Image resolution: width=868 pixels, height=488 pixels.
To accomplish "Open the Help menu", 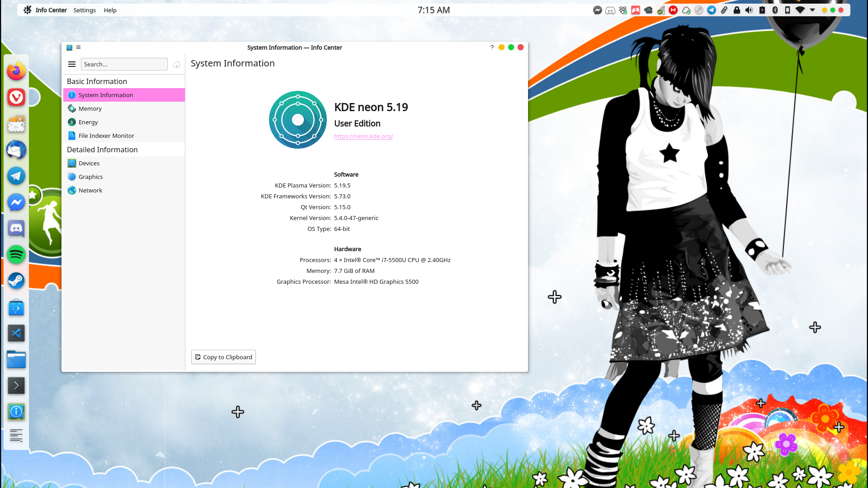I will point(110,10).
